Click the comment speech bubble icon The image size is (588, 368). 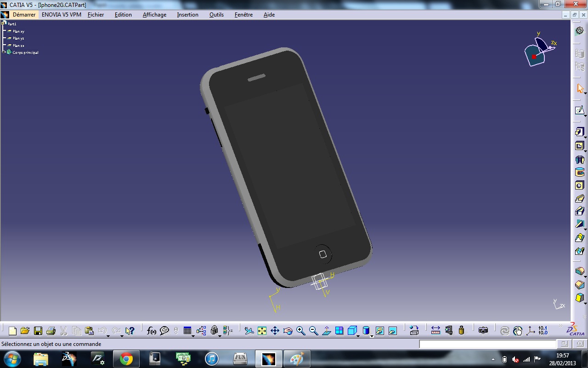164,331
